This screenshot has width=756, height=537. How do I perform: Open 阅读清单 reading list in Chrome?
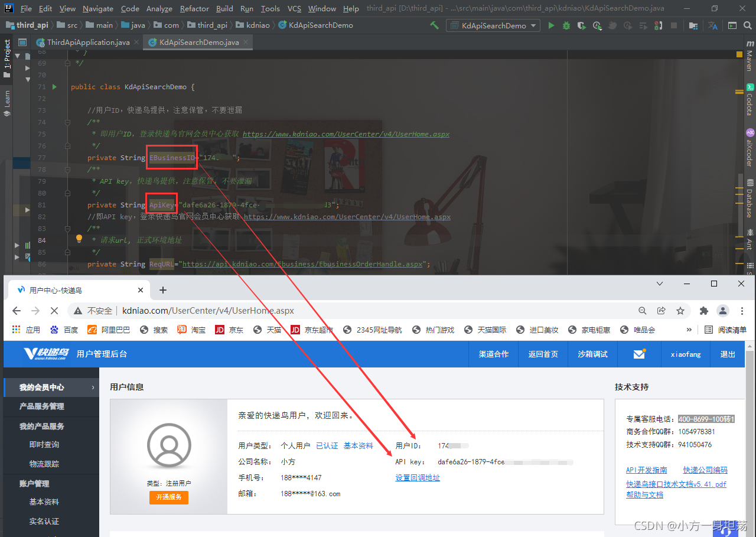(726, 330)
